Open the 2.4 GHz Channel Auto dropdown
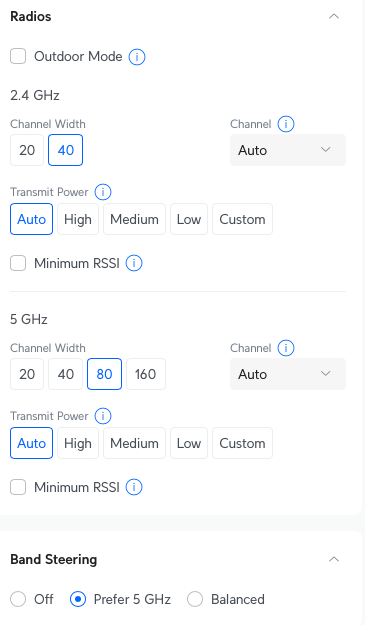Screen dimensions: 365x625 [288, 150]
